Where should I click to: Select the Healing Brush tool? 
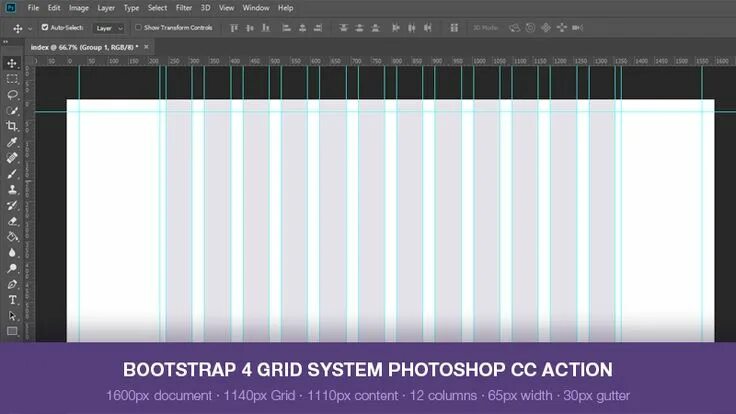(x=12, y=158)
